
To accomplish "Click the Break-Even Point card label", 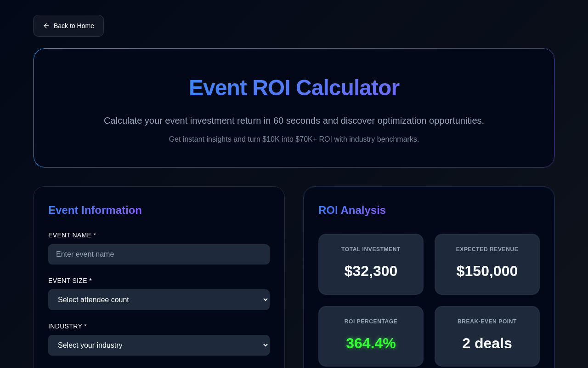I will coord(487,322).
